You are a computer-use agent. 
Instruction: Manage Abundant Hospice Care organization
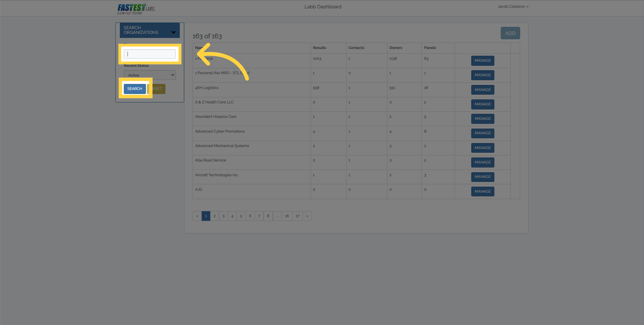482,119
